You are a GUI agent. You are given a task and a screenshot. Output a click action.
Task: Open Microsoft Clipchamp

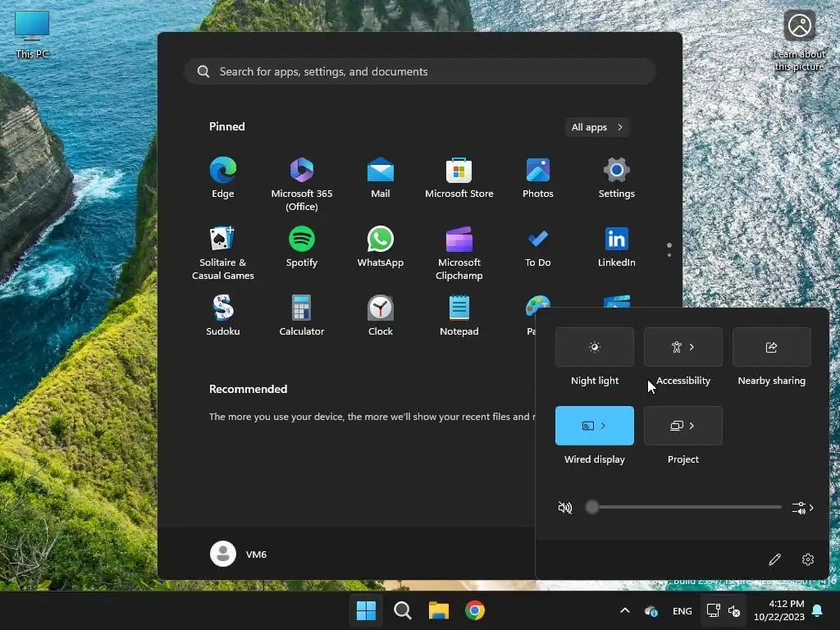click(x=459, y=253)
